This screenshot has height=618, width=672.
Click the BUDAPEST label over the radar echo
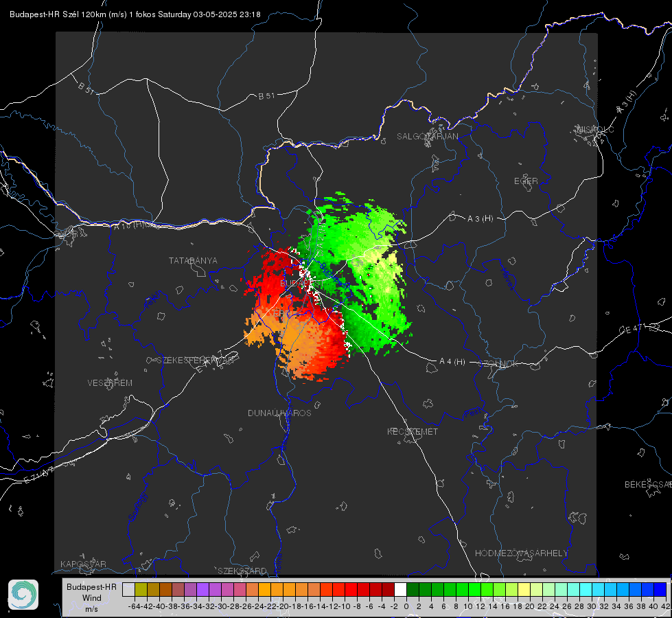(x=301, y=284)
